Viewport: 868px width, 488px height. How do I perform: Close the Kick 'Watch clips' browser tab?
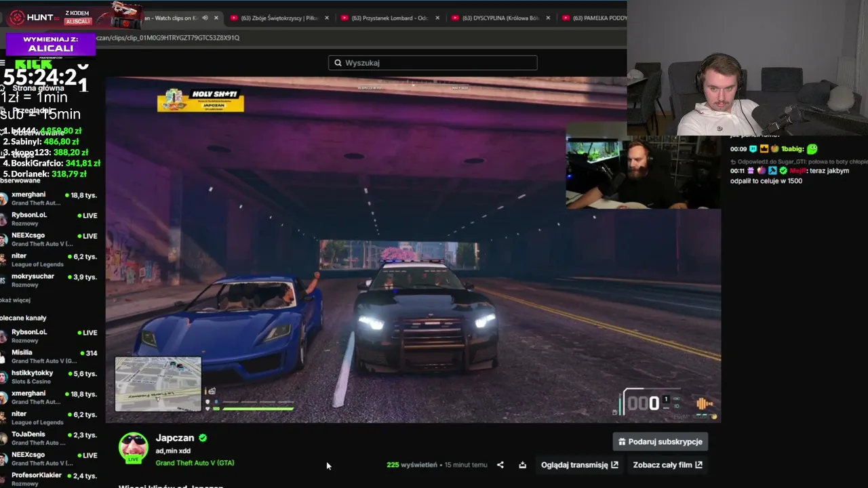[216, 18]
